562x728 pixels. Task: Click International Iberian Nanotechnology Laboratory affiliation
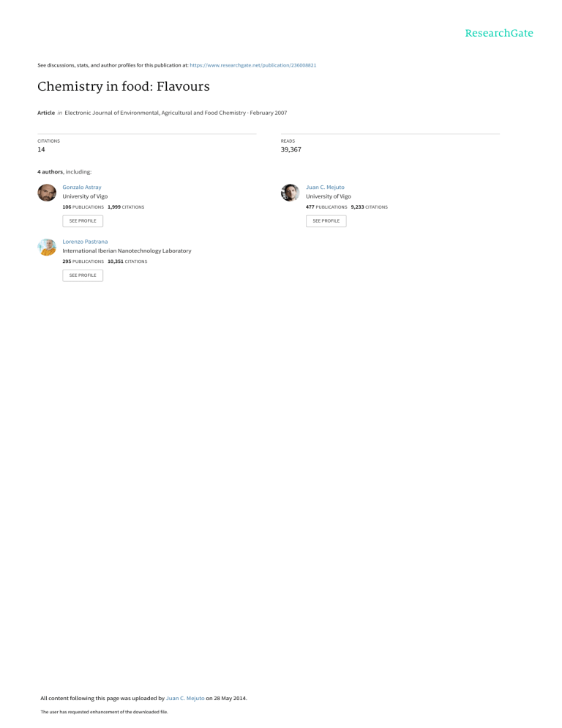(127, 250)
